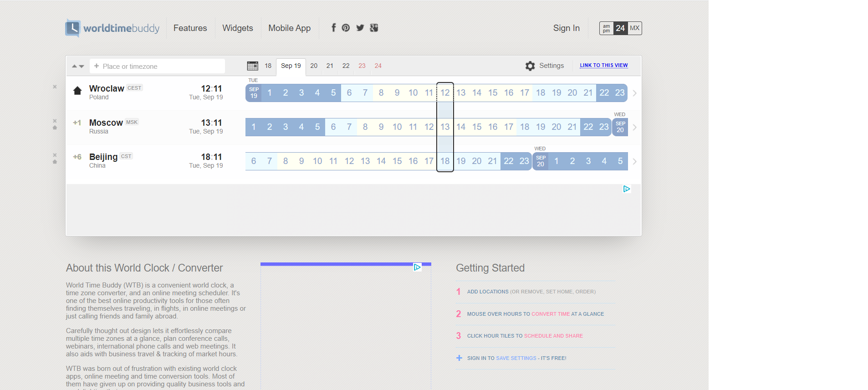
Task: Click SCHEDULE AND SHARE link
Action: click(553, 336)
